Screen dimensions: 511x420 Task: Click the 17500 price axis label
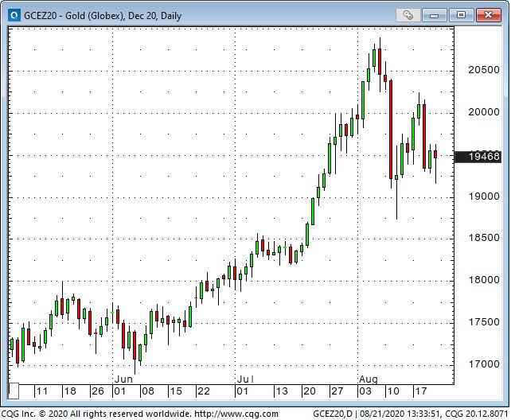[484, 322]
